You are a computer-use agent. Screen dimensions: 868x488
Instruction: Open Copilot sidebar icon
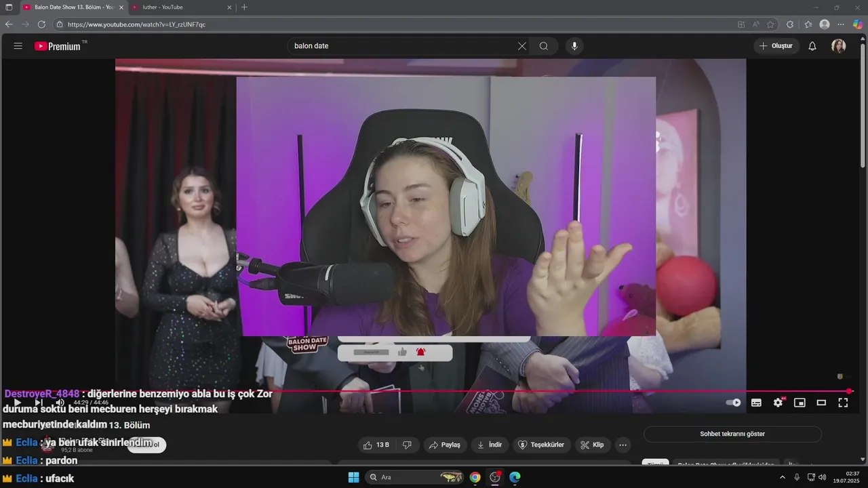point(858,24)
